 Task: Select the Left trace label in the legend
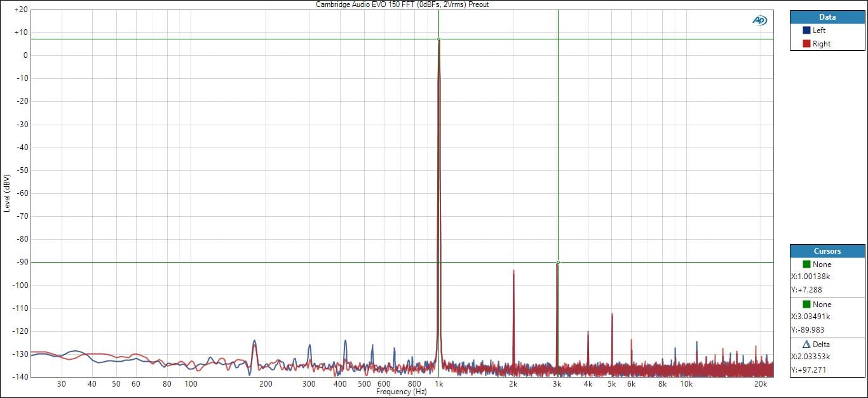[819, 31]
